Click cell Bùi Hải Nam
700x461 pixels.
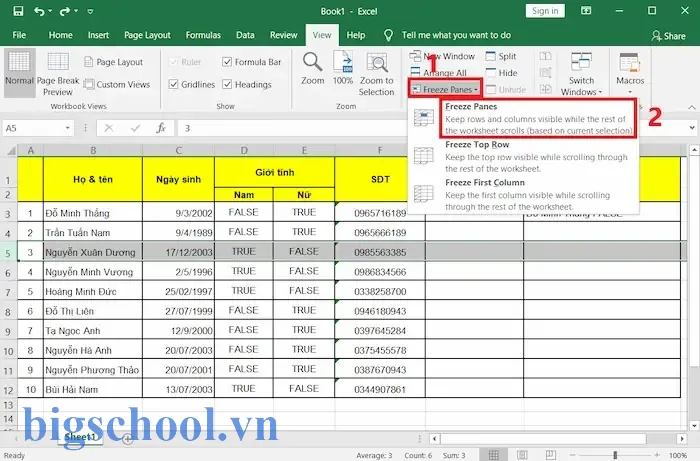pos(93,389)
